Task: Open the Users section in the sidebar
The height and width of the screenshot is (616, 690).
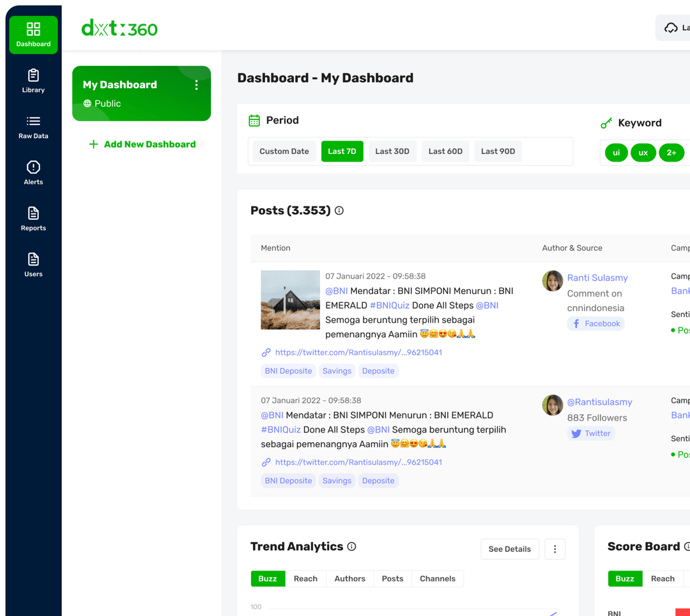Action: [33, 263]
